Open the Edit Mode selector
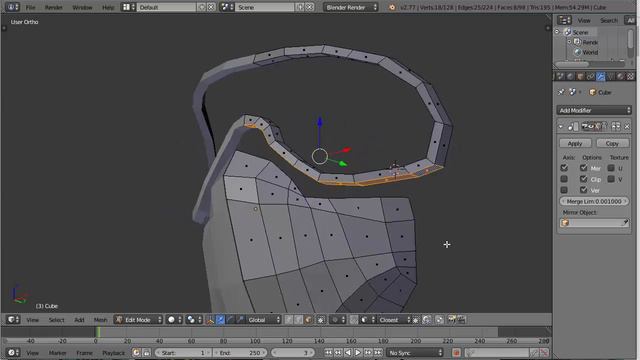The width and height of the screenshot is (640, 360). [x=138, y=320]
